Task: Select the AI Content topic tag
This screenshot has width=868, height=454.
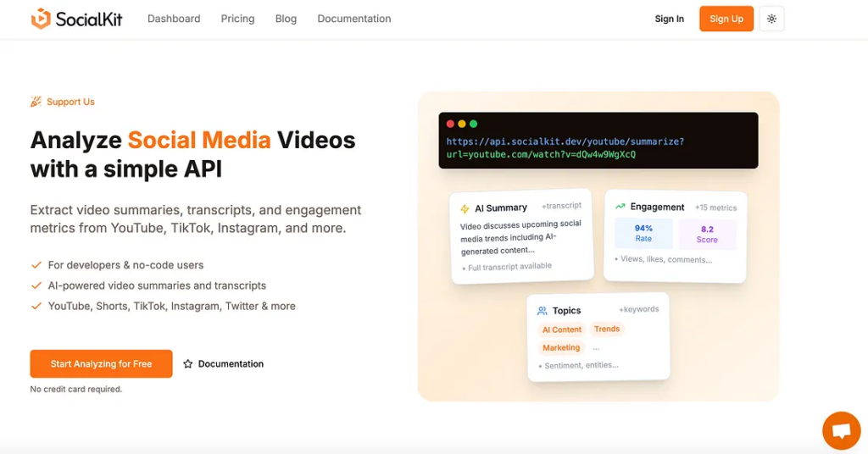Action: point(561,329)
